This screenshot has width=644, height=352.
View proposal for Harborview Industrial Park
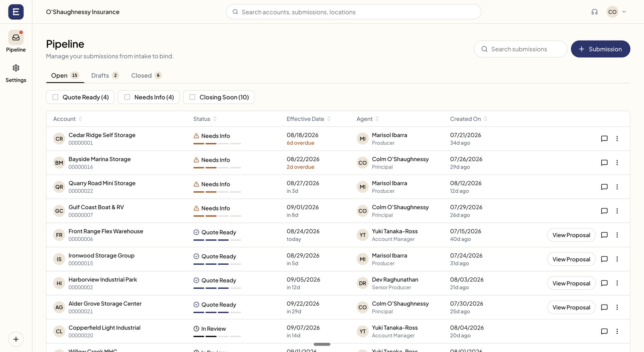coord(571,284)
